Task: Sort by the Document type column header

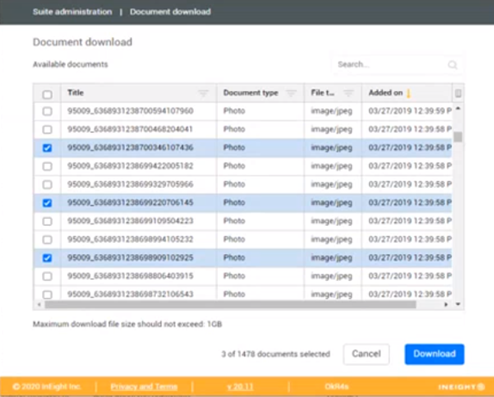Action: point(251,93)
